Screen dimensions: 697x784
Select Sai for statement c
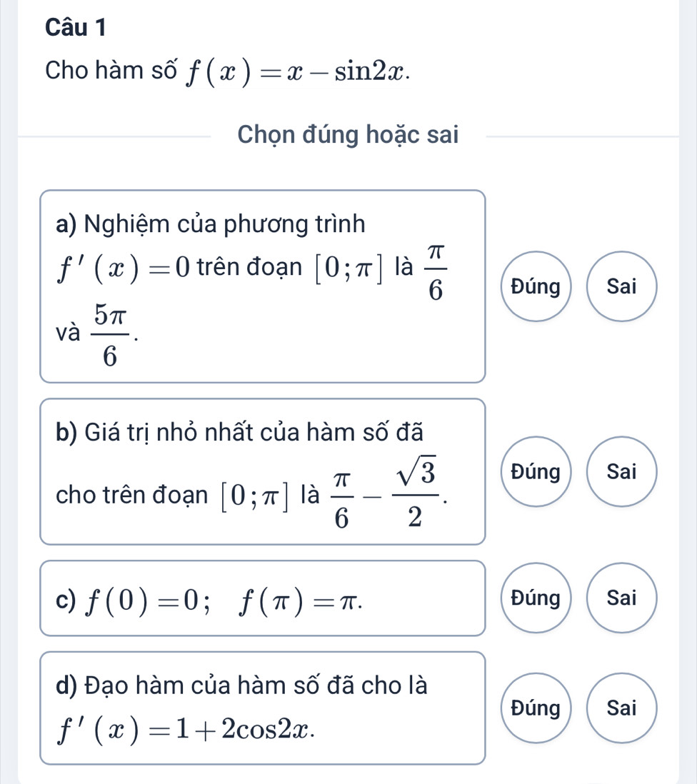click(x=621, y=598)
